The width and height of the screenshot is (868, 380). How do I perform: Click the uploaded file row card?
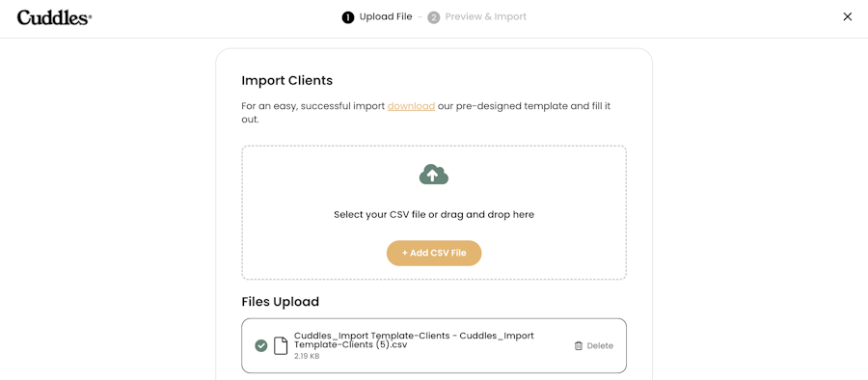[434, 345]
